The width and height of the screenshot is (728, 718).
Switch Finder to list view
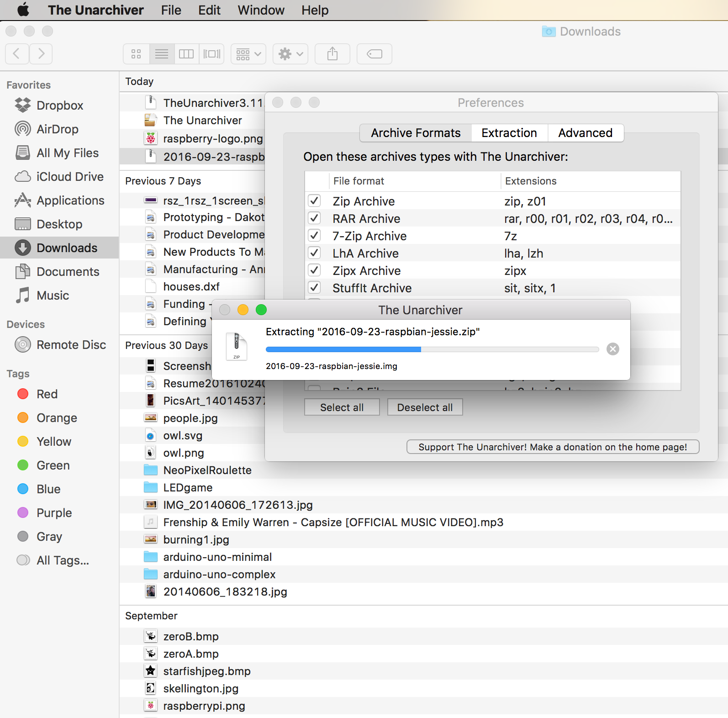click(x=162, y=54)
